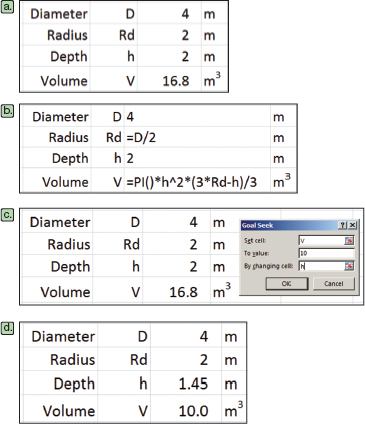Click the green 'a.' panel label
The image size is (365, 424).
pos(7,7)
